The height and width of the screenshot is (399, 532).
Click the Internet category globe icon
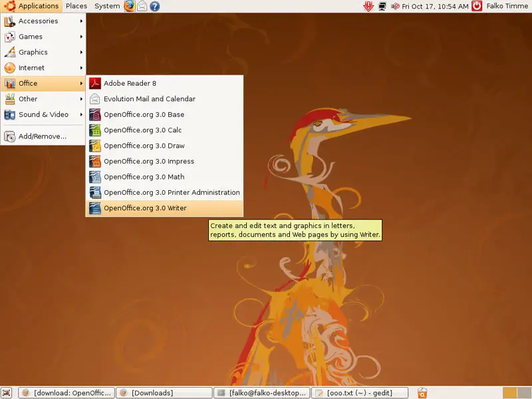coord(10,68)
